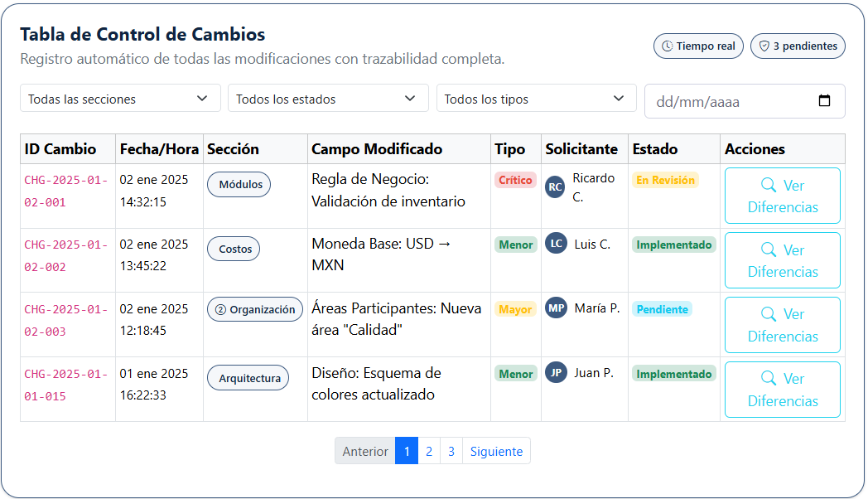868x499 pixels.
Task: Click Ver Diferencias for Áreas Participantes change
Action: [x=783, y=325]
